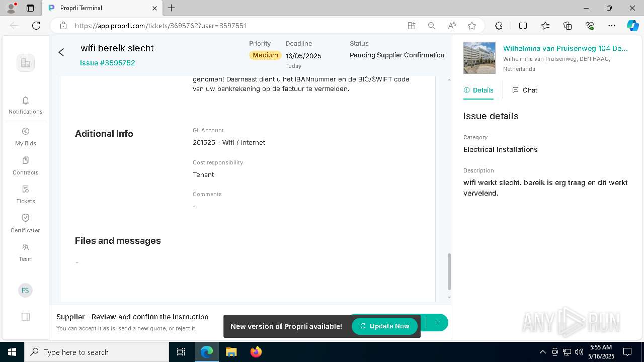Click the property building thumbnail
The width and height of the screenshot is (644, 362).
(x=479, y=58)
